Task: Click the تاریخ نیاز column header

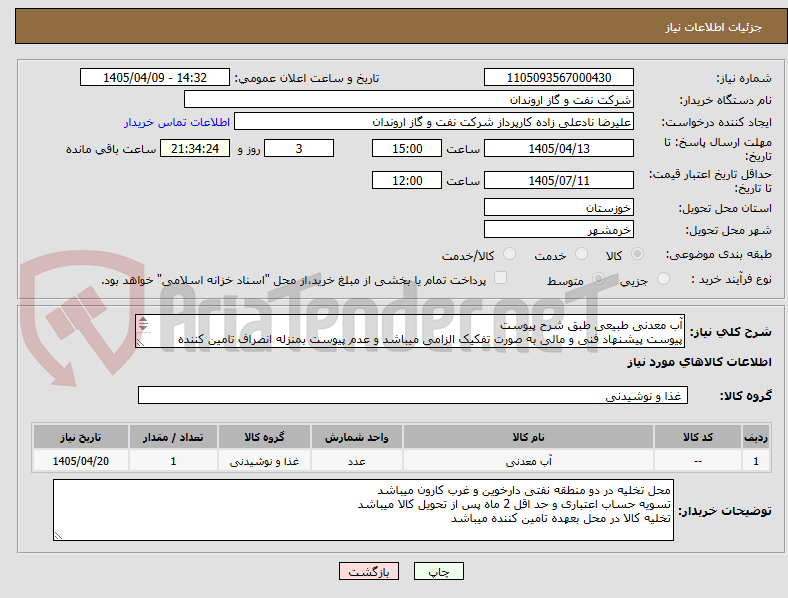Action: click(80, 437)
